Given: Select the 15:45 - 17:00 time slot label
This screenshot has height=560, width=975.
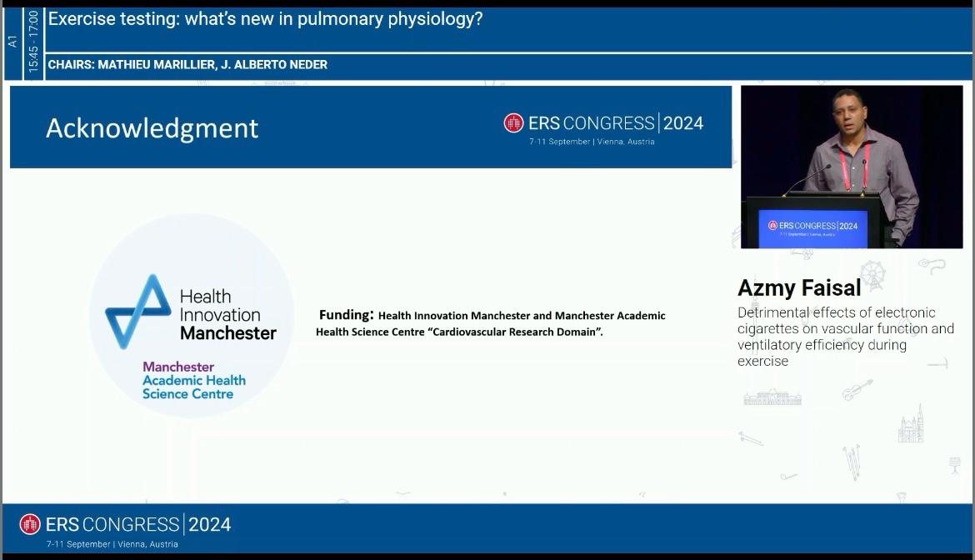Looking at the screenshot, I should click(x=33, y=42).
